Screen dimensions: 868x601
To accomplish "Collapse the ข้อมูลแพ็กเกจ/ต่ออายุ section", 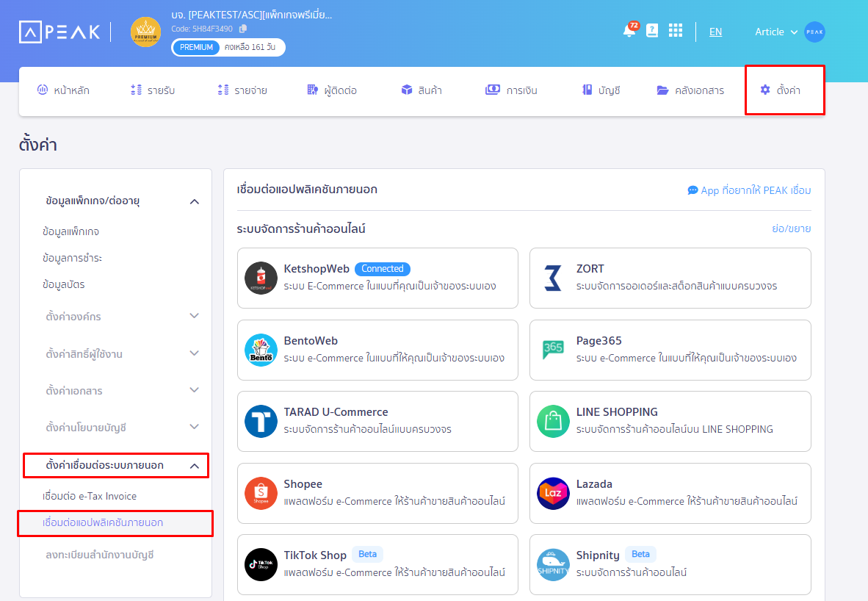I will click(194, 201).
